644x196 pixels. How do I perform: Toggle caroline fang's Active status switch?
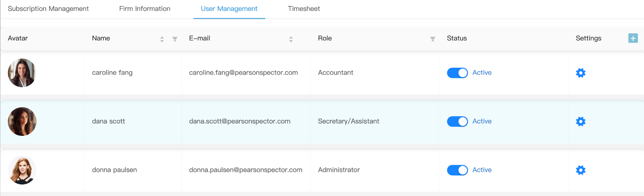tap(457, 73)
